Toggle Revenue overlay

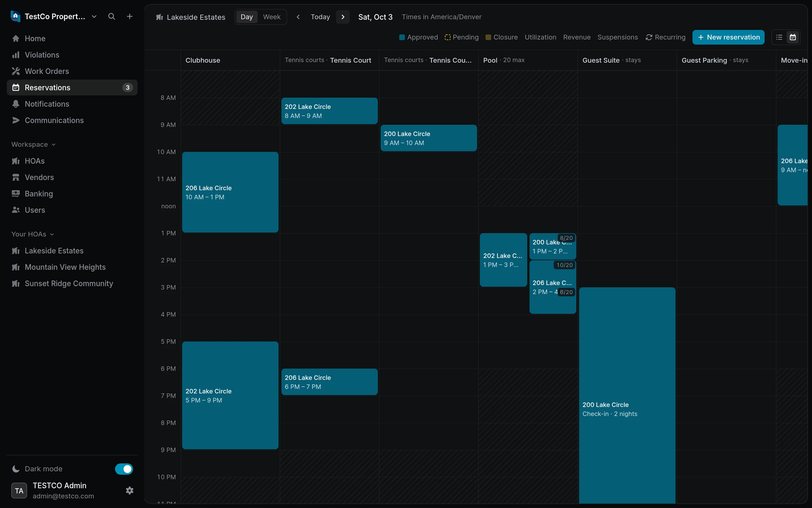pos(577,37)
